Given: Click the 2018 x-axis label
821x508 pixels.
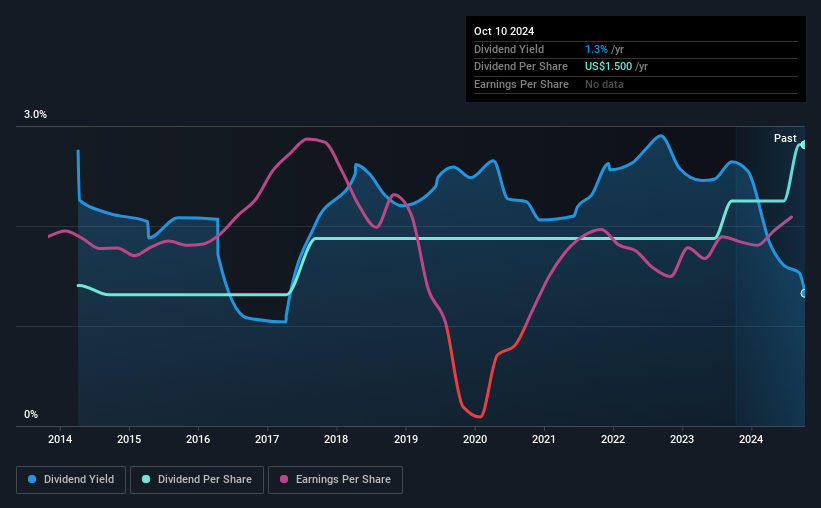Looking at the screenshot, I should tap(336, 439).
